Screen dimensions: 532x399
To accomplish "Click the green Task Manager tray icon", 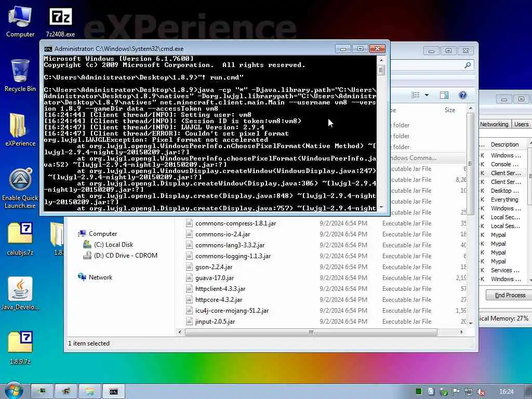I will coord(419,392).
